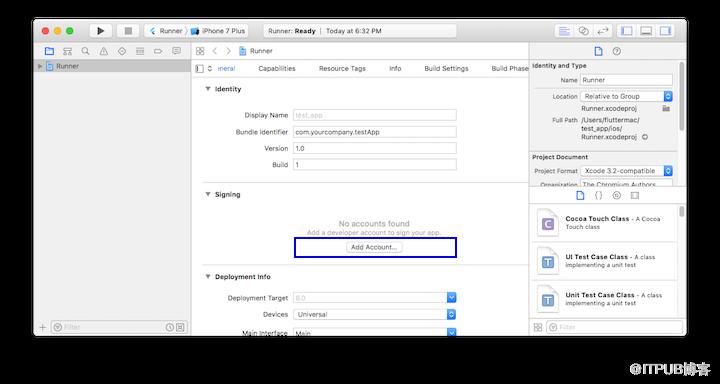720x384 pixels.
Task: Select the Runner project in navigator
Action: (x=112, y=66)
